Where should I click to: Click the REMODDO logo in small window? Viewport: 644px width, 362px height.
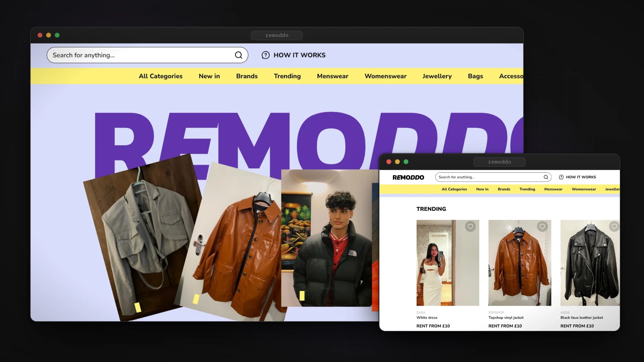(x=408, y=177)
